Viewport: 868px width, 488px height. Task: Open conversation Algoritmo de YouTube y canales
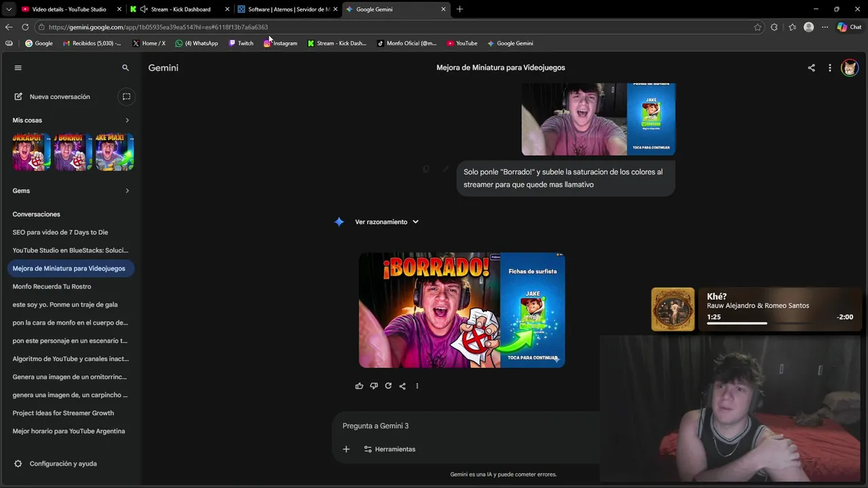(71, 359)
